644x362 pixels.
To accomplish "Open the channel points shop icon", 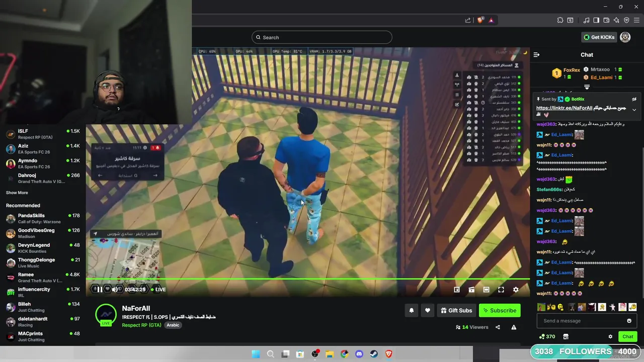I will [x=566, y=337].
